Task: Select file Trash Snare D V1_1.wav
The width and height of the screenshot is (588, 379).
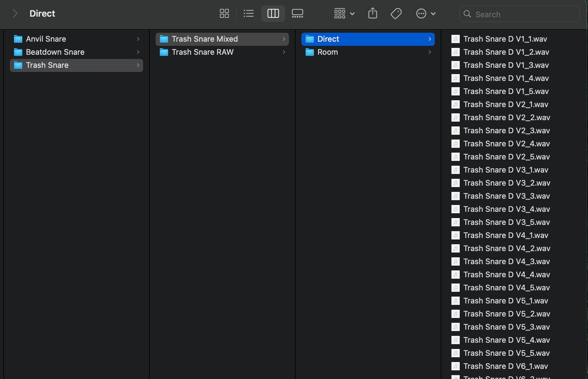Action: coord(505,39)
